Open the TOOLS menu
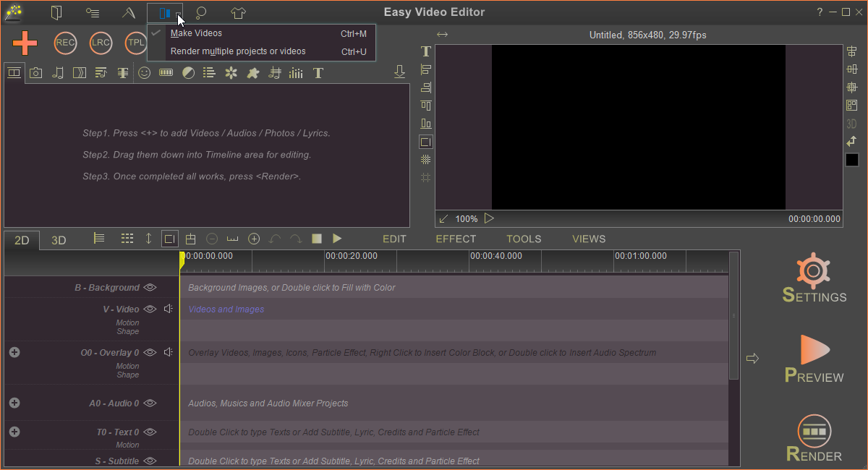Viewport: 868px width, 470px height. click(524, 239)
